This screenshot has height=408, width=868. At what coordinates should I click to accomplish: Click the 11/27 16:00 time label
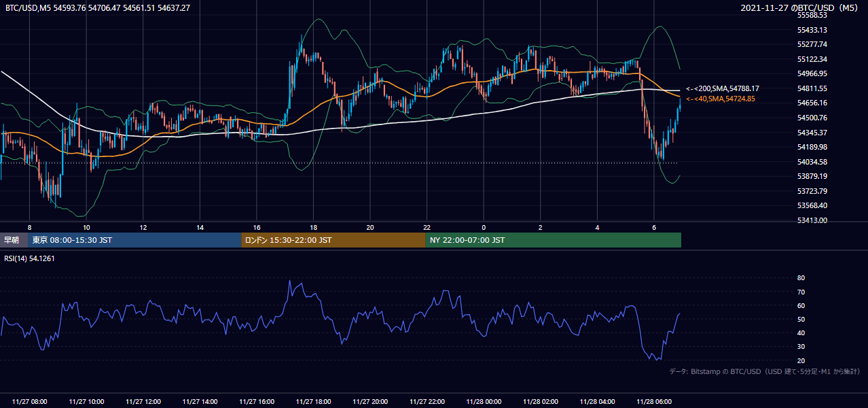tap(257, 402)
